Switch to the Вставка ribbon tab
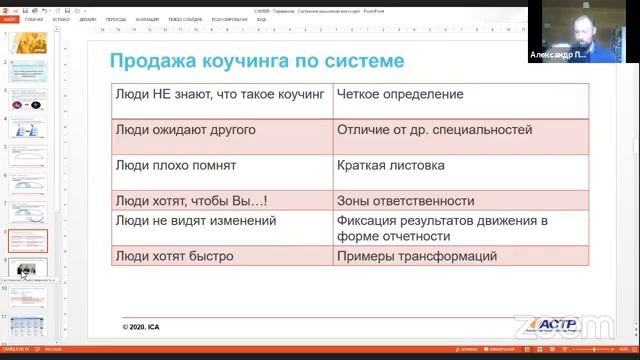The height and width of the screenshot is (360, 640). pyautogui.click(x=61, y=19)
